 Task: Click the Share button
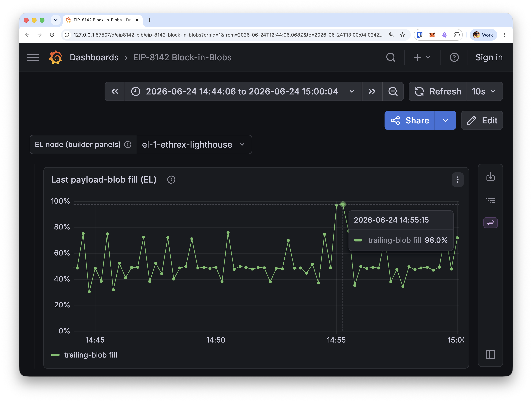(x=409, y=120)
